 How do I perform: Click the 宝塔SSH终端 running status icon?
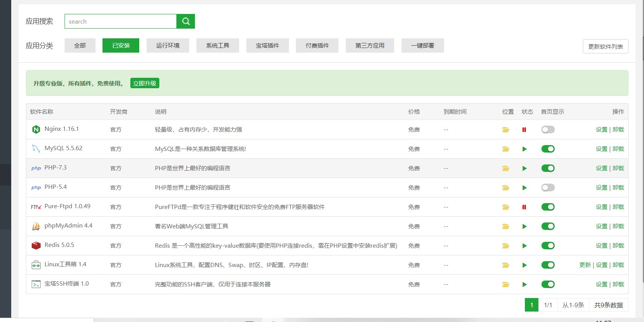coord(524,284)
